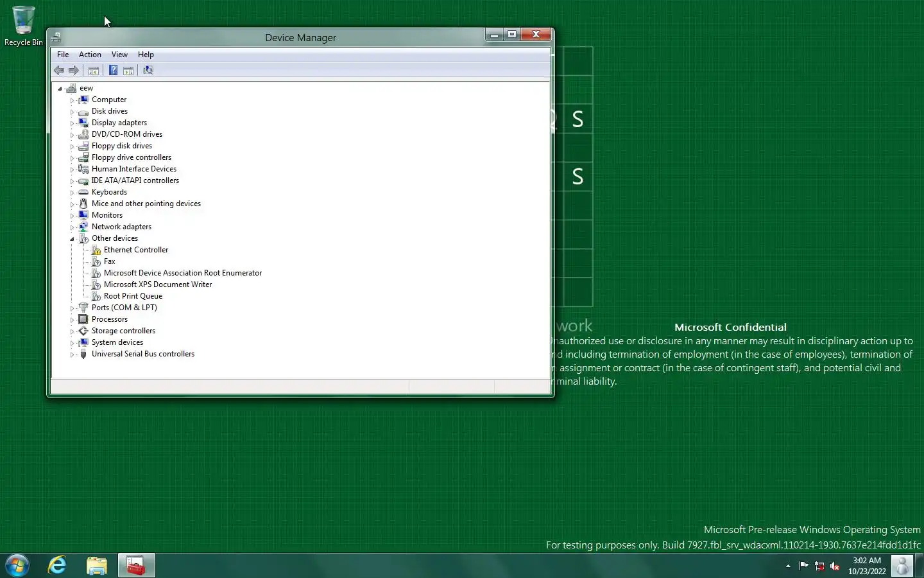Collapse the eew root node
The image size is (924, 578).
[60, 89]
